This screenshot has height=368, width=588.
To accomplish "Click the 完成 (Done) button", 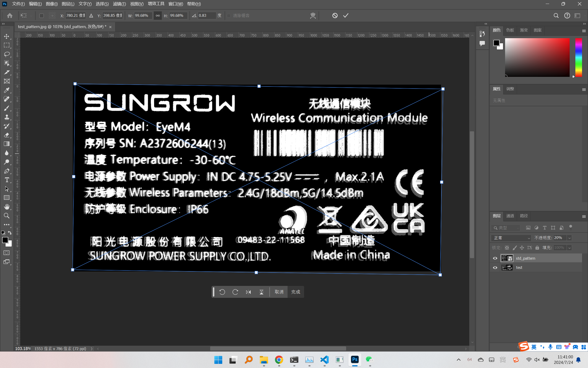I will [x=296, y=292].
